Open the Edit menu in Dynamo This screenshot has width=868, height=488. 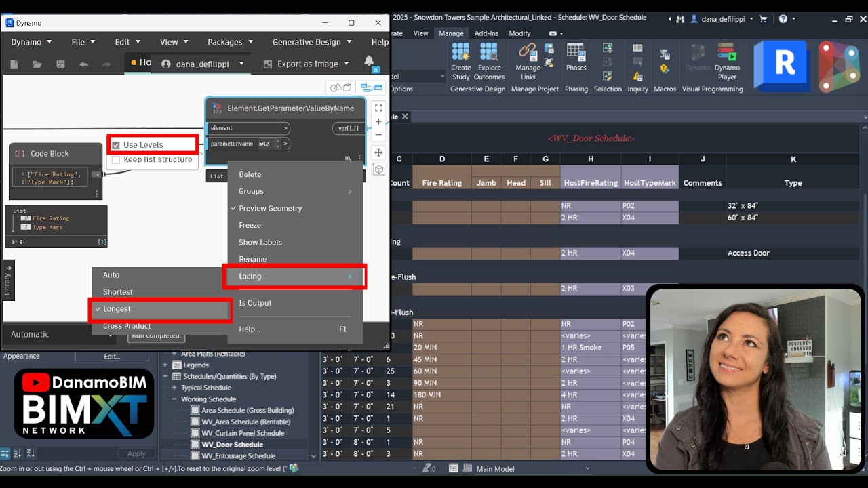(x=127, y=42)
